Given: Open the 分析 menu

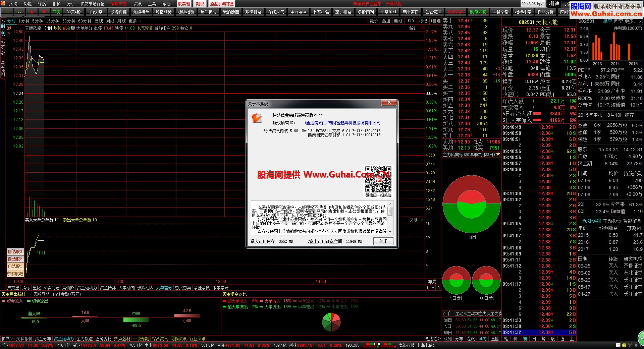Looking at the screenshot, I should 71,4.
